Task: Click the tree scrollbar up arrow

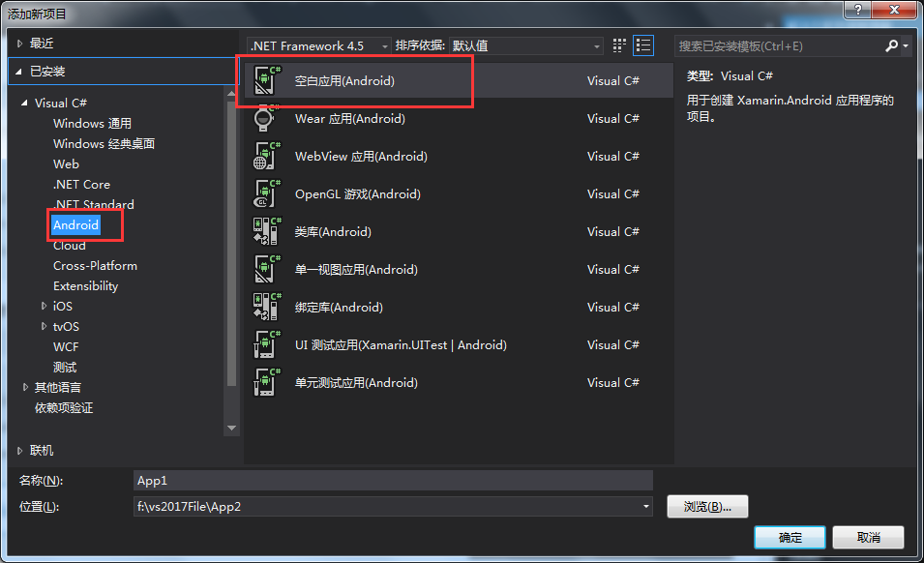Action: click(x=231, y=93)
